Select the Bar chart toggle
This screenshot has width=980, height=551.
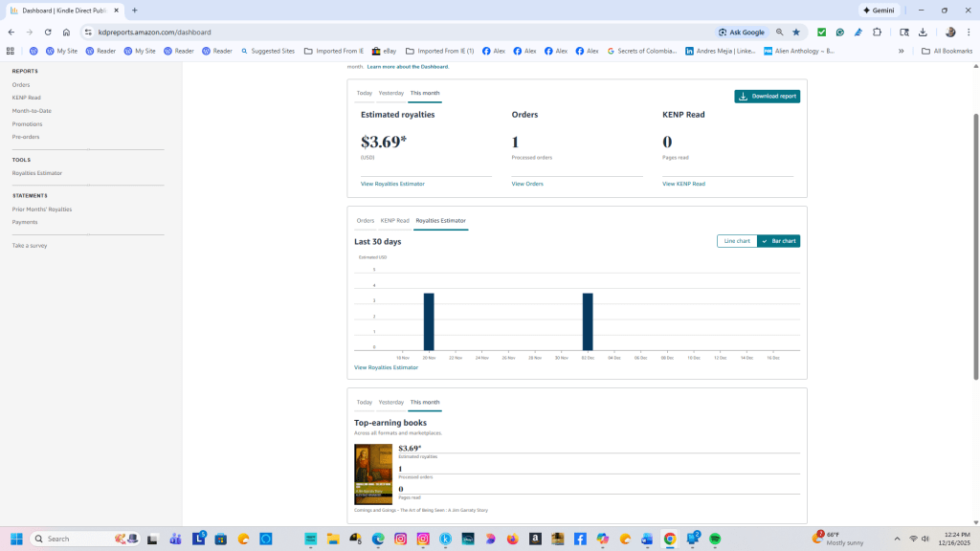[779, 241]
